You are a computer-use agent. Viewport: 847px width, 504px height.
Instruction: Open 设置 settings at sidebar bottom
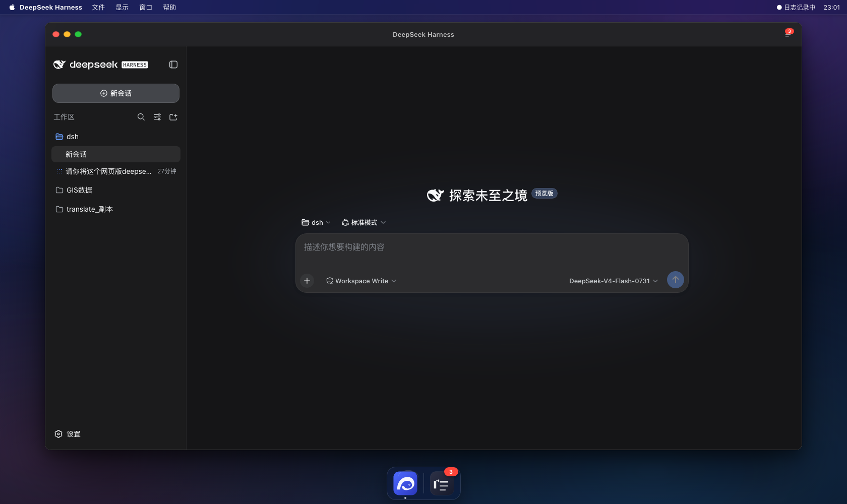coord(68,434)
